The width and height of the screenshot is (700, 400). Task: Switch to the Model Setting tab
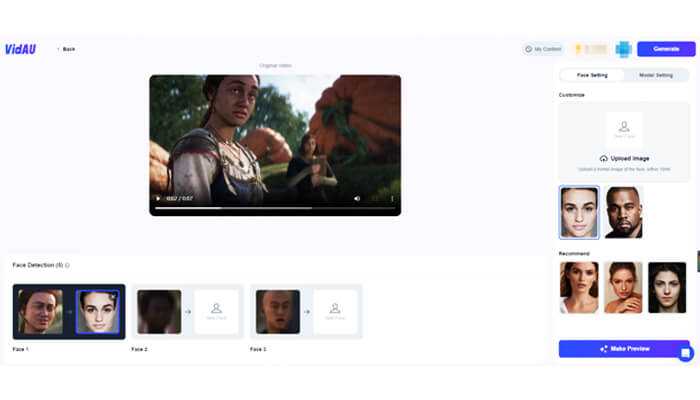[656, 75]
